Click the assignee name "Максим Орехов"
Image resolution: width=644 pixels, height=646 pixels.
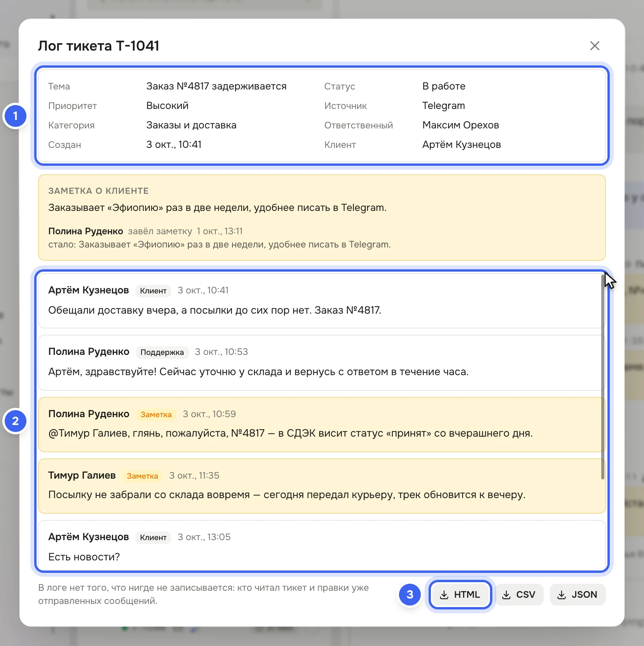[x=460, y=125]
